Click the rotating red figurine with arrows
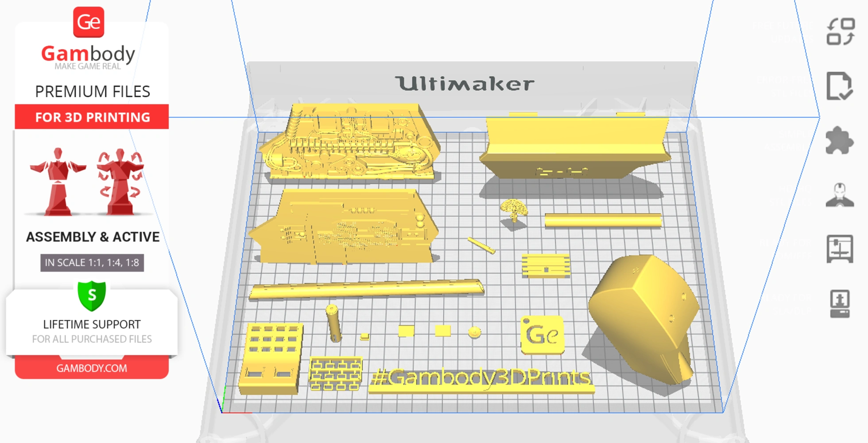This screenshot has width=868, height=443. [x=120, y=182]
